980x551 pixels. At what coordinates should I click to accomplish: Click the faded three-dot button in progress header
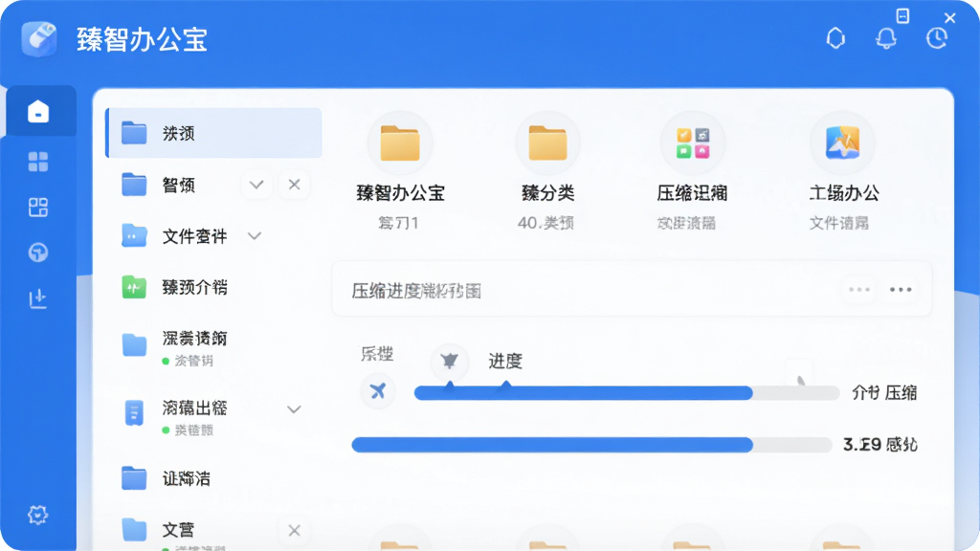(x=859, y=289)
